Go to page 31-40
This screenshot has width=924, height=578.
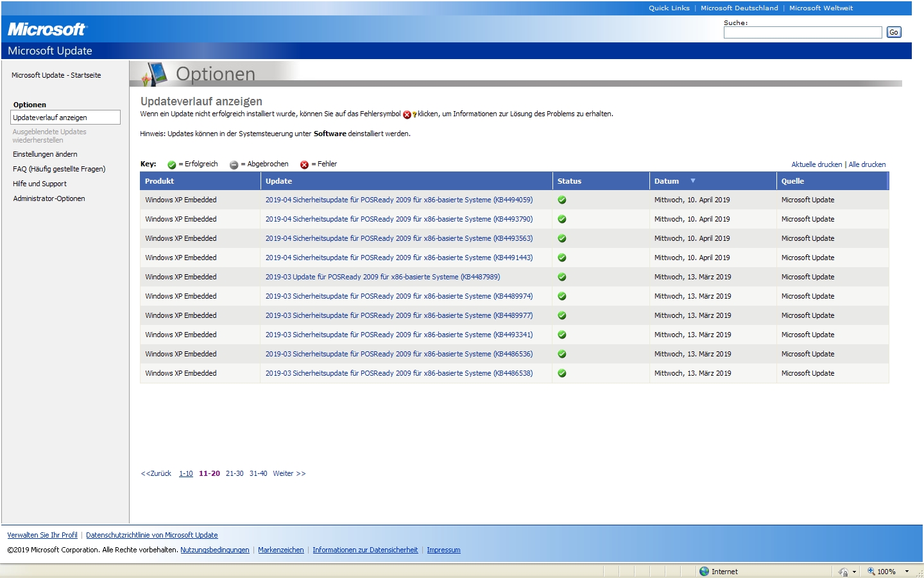[x=259, y=473]
